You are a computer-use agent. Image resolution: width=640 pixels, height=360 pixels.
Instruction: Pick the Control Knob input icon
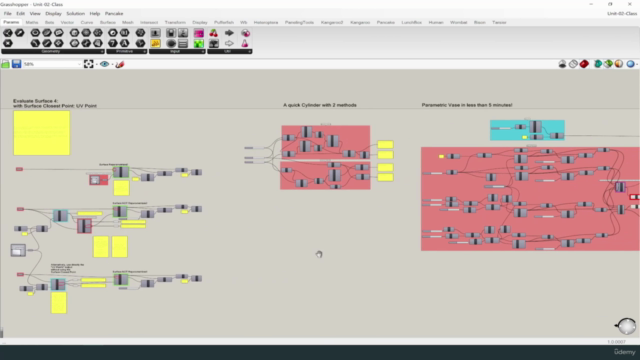click(x=171, y=43)
